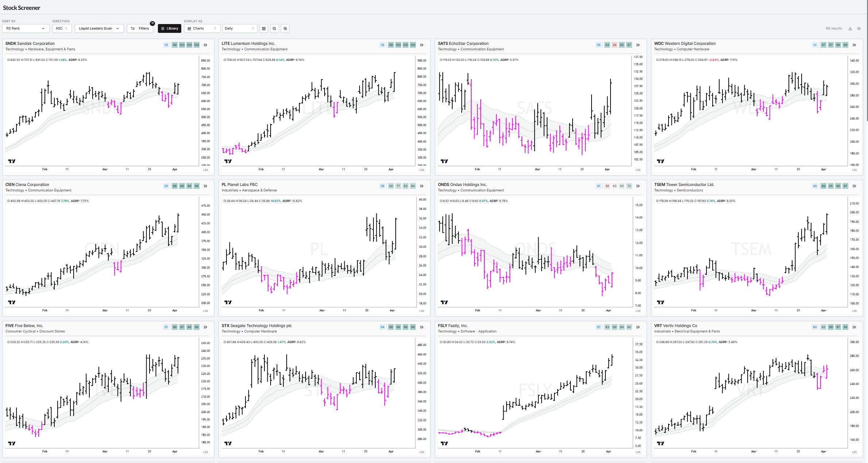
Task: Open the Charts display-as dropdown
Action: tap(202, 28)
